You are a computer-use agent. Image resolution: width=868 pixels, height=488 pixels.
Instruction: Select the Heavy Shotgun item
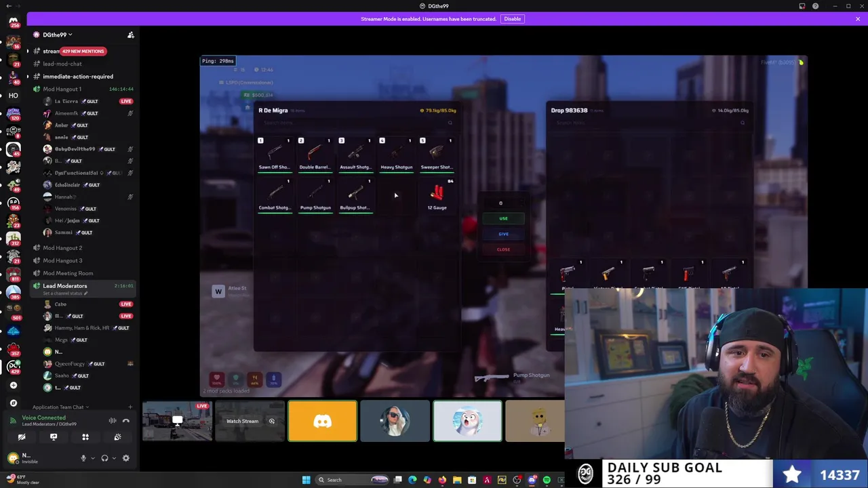point(396,155)
